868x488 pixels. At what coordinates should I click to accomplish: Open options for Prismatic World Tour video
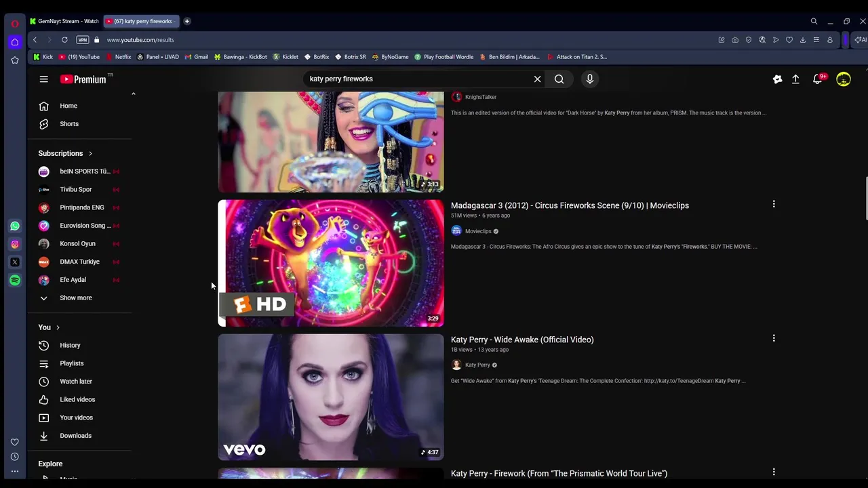pyautogui.click(x=774, y=472)
